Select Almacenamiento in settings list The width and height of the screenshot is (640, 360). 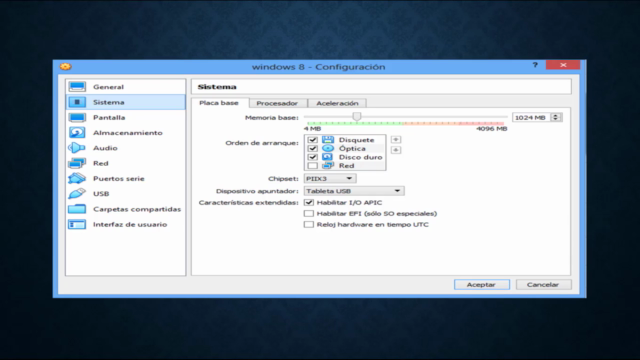pyautogui.click(x=125, y=133)
